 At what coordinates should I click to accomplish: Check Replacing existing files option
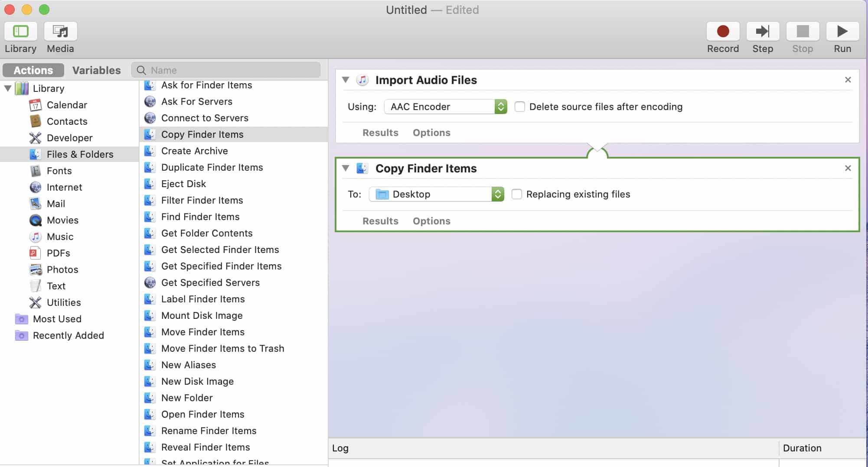tap(516, 194)
